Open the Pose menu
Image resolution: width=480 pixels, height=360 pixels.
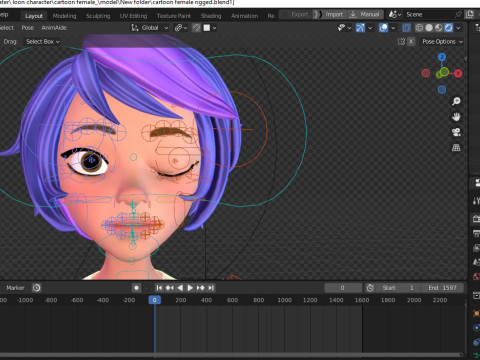pos(28,28)
